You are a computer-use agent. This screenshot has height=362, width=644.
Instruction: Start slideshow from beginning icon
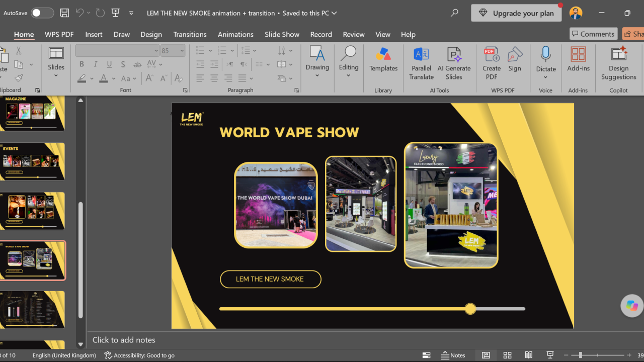115,13
